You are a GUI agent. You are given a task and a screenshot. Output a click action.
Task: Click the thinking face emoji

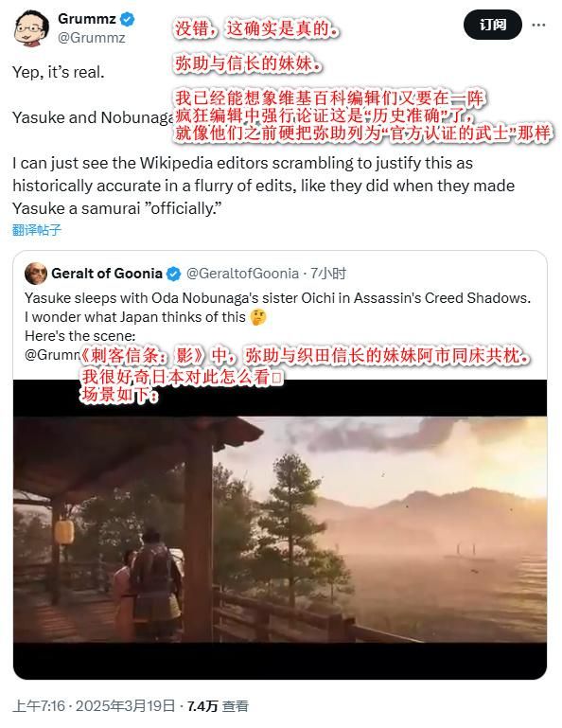click(258, 317)
